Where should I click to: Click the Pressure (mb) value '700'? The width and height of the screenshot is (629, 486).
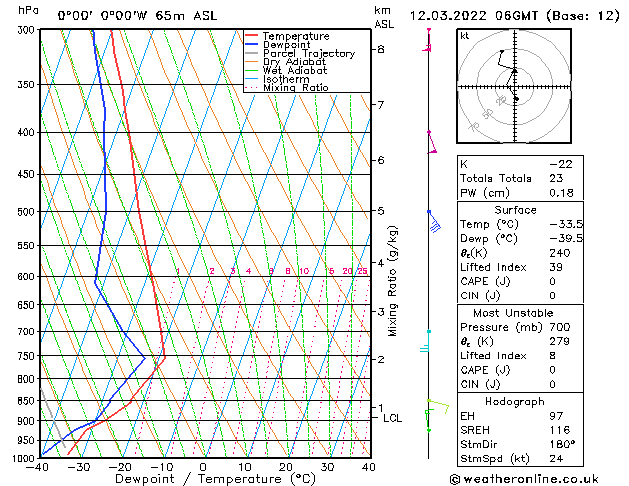click(x=560, y=327)
